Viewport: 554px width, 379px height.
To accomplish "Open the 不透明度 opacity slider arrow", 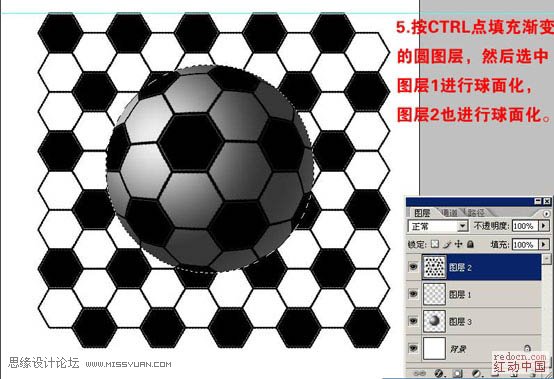I will point(544,226).
